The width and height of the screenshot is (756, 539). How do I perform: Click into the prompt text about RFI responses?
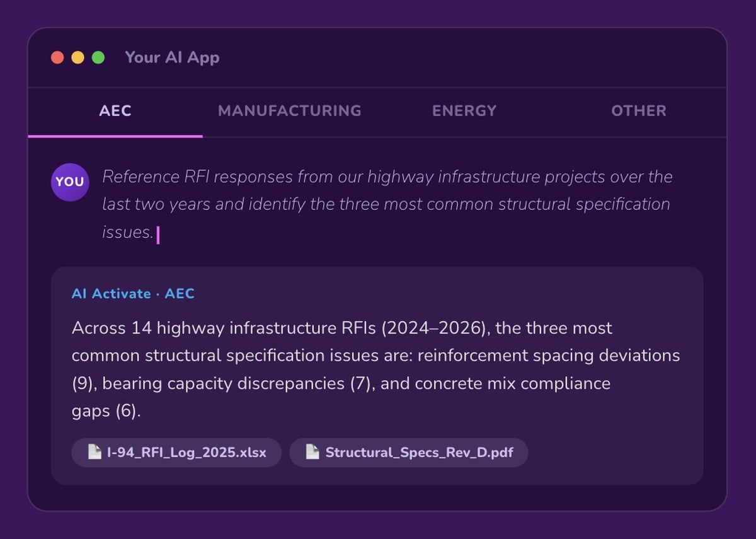pos(387,204)
